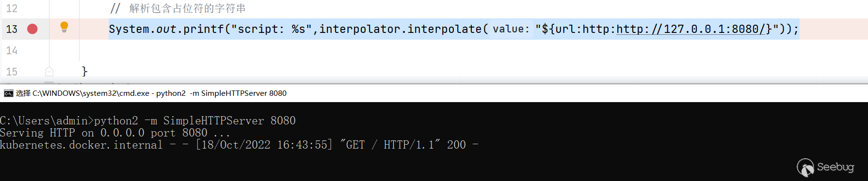
Task: Open the yellow lightbulb quick-fix suggestions
Action: point(64,27)
